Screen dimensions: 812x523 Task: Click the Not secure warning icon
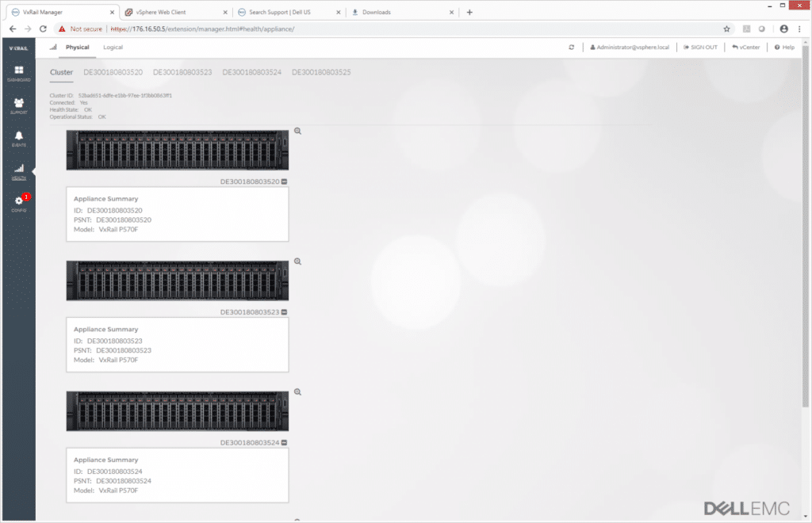[62, 29]
